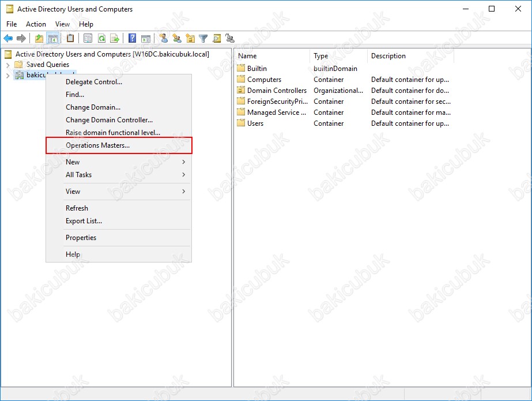Select the Computers row name
Screen dimensions: 532x401
[265, 80]
